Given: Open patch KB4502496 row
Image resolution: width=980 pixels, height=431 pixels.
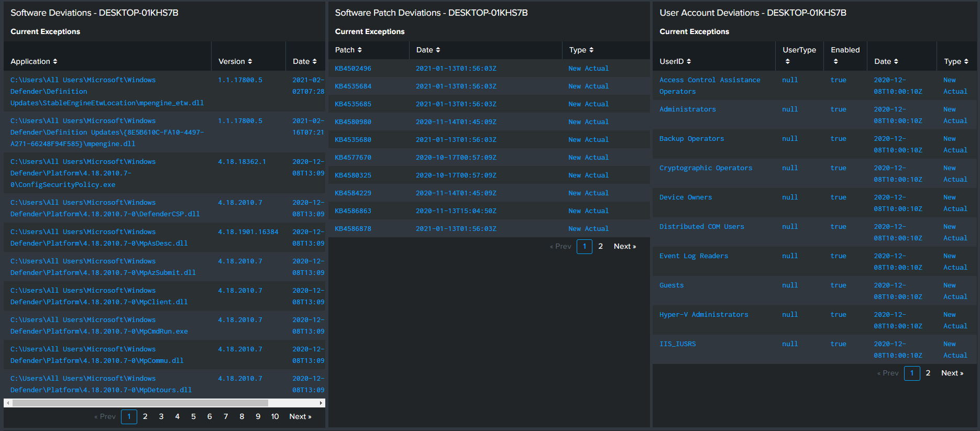Looking at the screenshot, I should pyautogui.click(x=489, y=68).
